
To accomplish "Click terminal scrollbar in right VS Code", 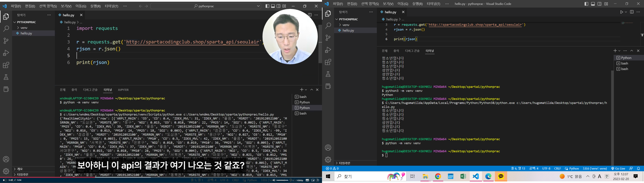I will coord(612,118).
